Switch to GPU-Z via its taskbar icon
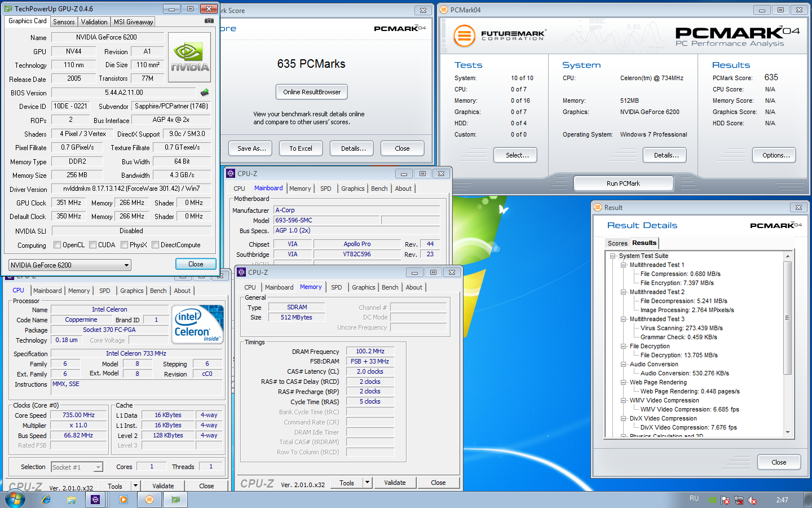Viewport: 812px width, 508px height. [175, 500]
